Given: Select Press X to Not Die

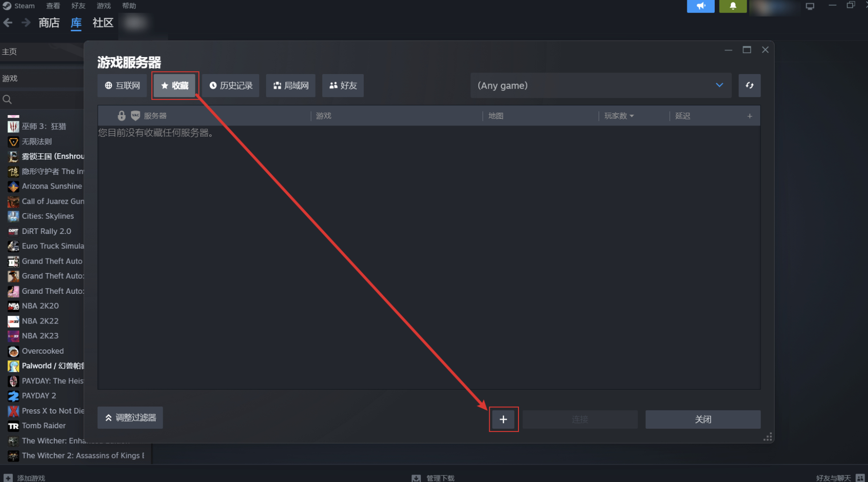Looking at the screenshot, I should click(45, 411).
